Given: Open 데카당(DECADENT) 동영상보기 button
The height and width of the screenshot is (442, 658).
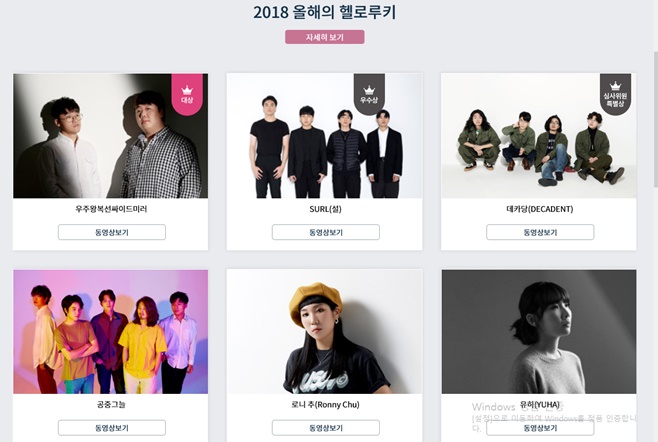Looking at the screenshot, I should [x=540, y=232].
